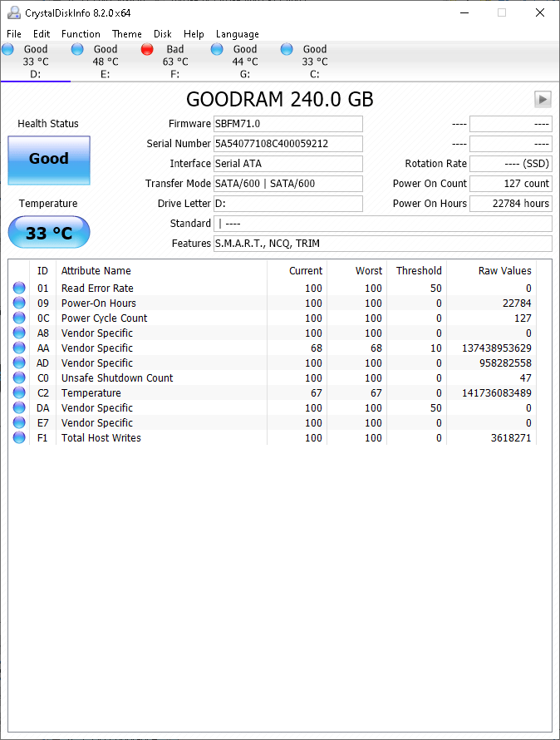Click the C: drive blue status orb
The height and width of the screenshot is (740, 560).
tap(287, 50)
